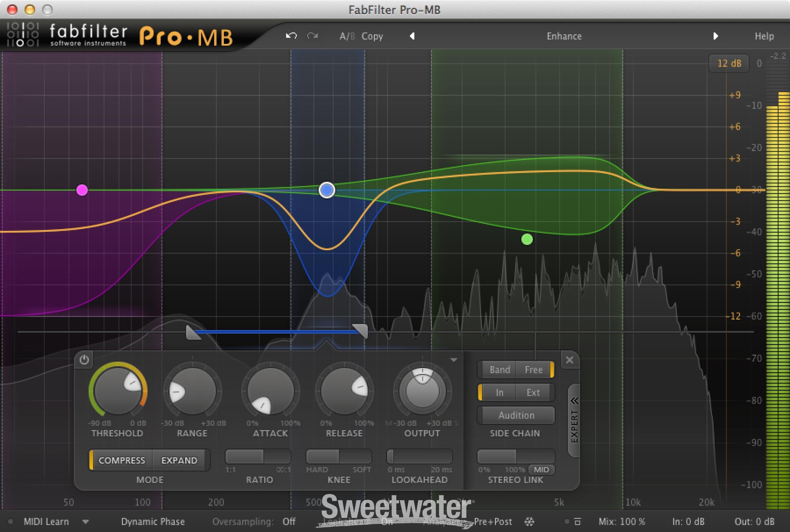This screenshot has width=790, height=532.
Task: Click the LOOKAHEAD slider
Action: pos(419,456)
